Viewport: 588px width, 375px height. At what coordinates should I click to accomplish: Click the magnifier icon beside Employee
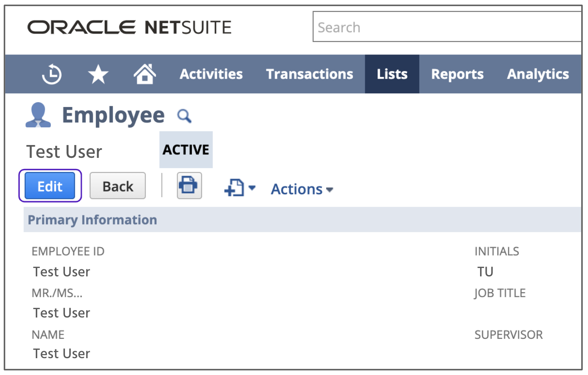[184, 116]
